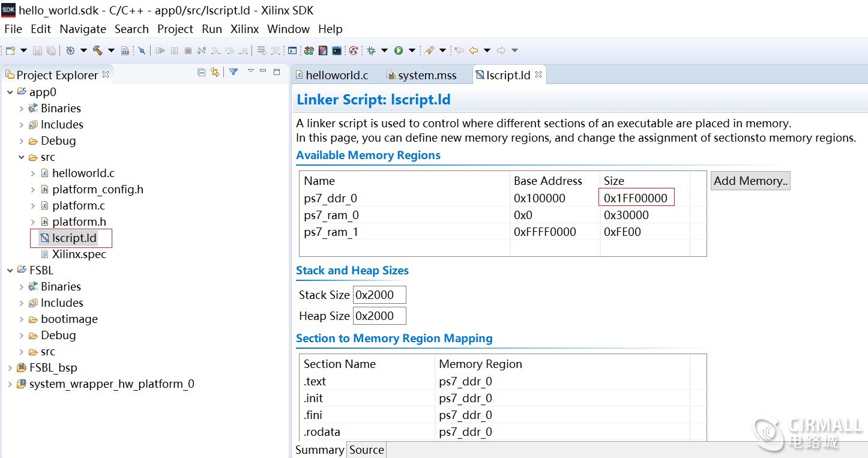Open the Project menu

click(x=175, y=29)
